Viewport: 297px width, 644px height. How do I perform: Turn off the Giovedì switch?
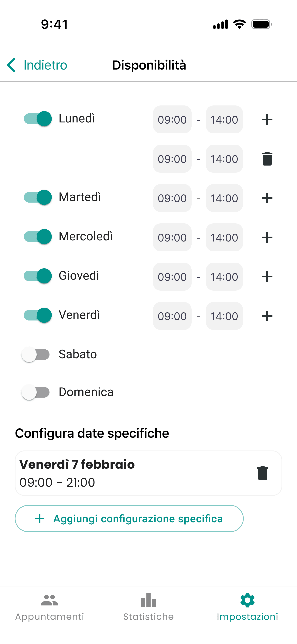pyautogui.click(x=38, y=276)
